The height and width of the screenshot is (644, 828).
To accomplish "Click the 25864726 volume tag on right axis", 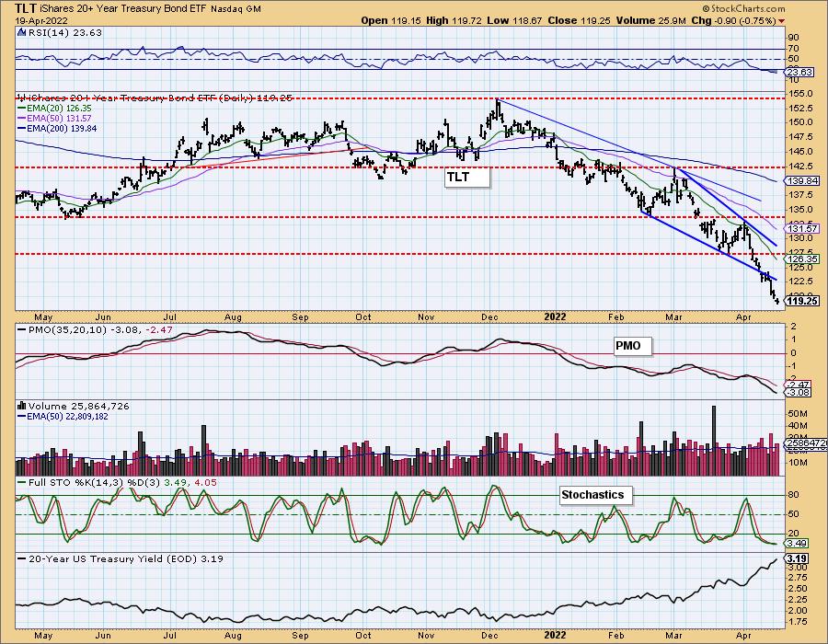I will [x=806, y=443].
